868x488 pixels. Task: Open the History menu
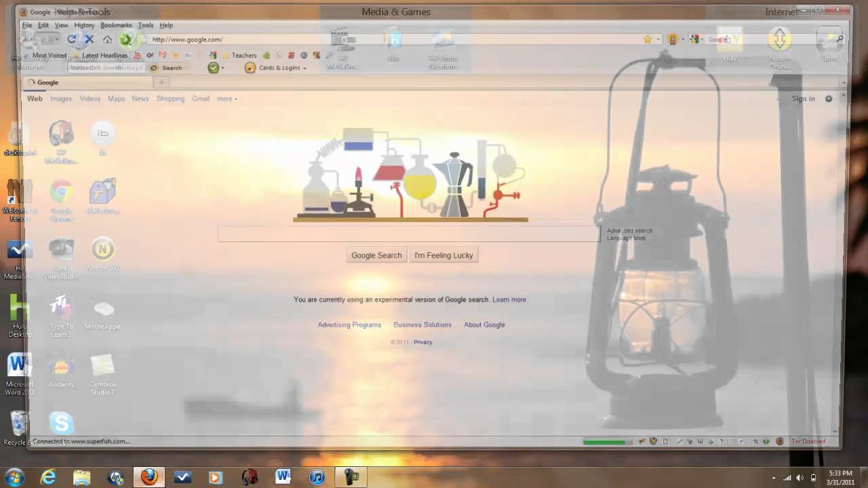(x=84, y=25)
